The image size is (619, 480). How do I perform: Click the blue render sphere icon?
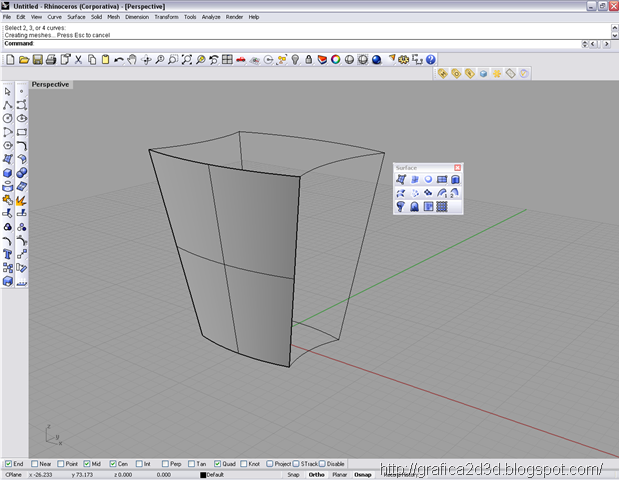(x=377, y=60)
